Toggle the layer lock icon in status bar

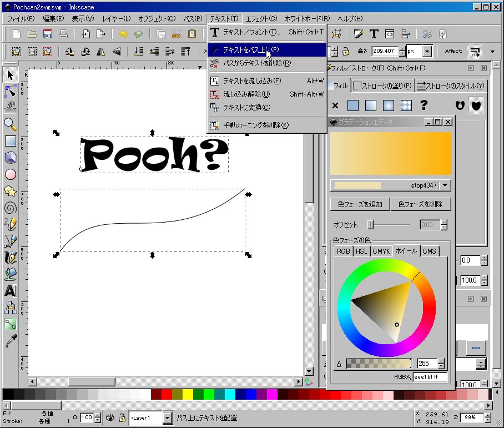(122, 417)
